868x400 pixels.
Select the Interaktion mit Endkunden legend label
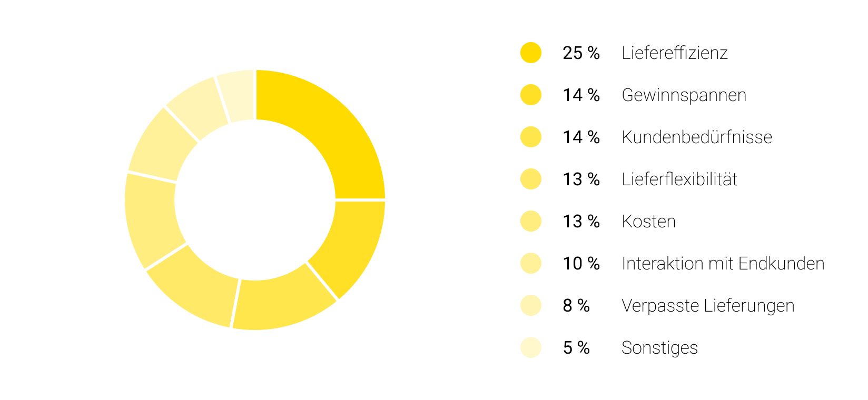pos(723,263)
